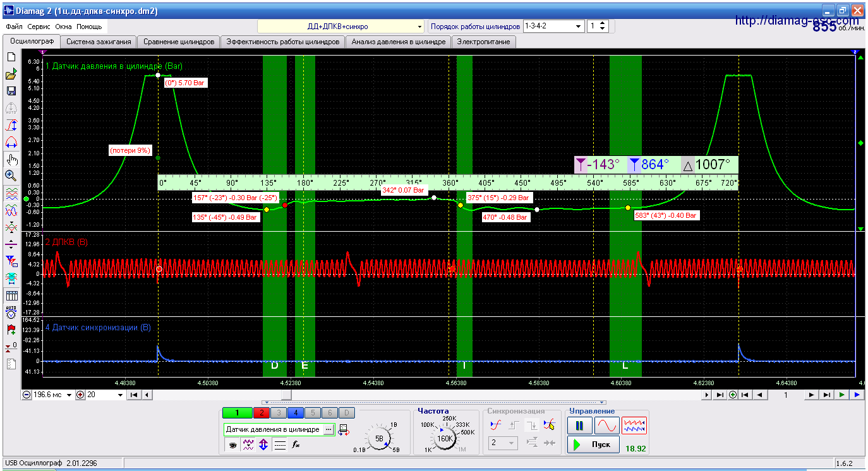Click the blue vertical arrows icon
The image size is (868, 471).
point(264,444)
